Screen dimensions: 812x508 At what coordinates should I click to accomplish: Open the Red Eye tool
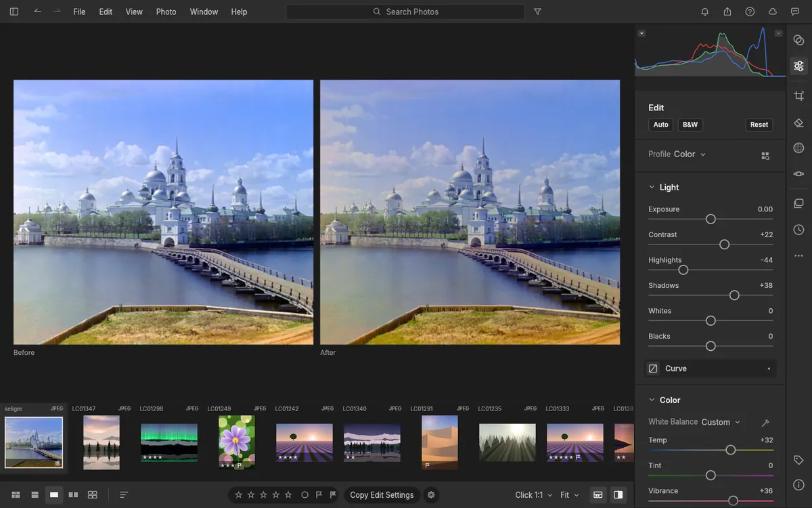(x=798, y=173)
